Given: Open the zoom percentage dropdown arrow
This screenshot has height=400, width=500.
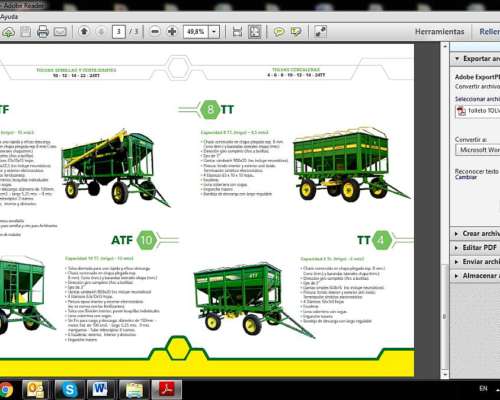Looking at the screenshot, I should pos(214,32).
